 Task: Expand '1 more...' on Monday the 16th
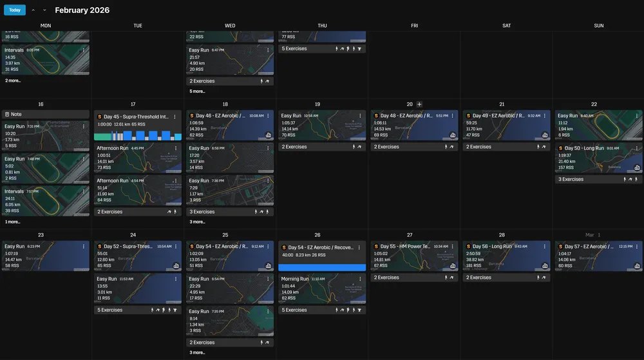point(12,222)
